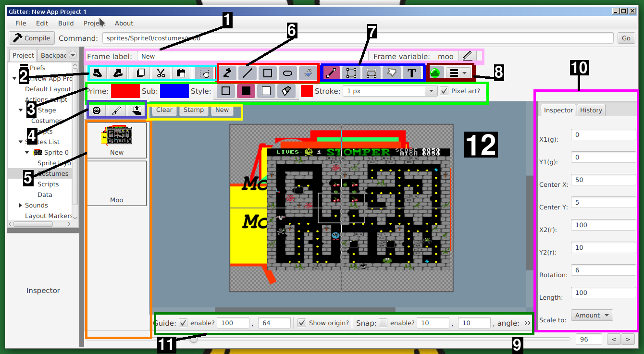Click the red Prime color swatch
The image size is (644, 354).
tap(125, 91)
